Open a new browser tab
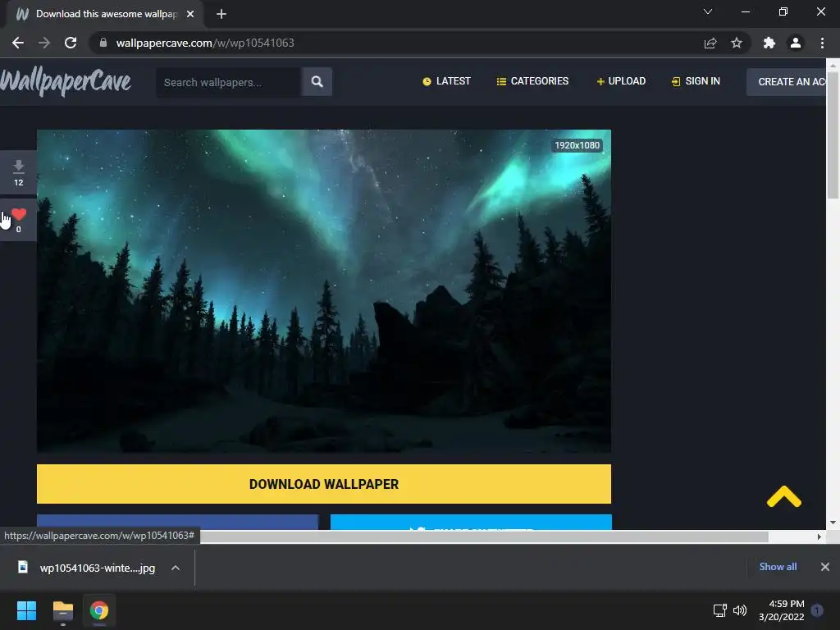 click(x=221, y=14)
